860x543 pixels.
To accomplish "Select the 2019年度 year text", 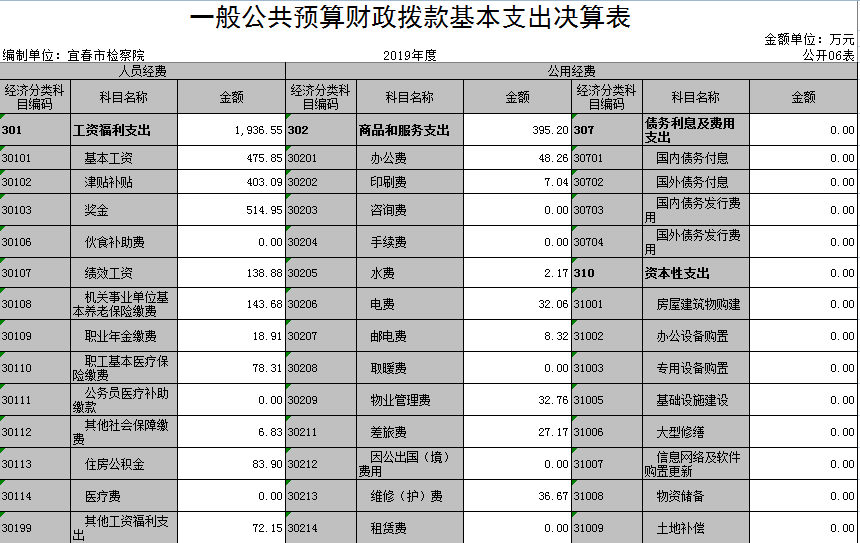I will (x=410, y=55).
